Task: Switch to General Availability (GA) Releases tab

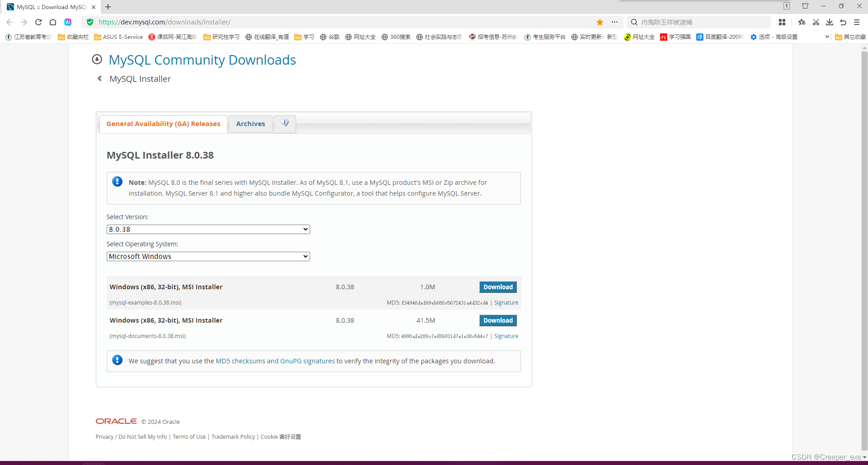Action: 163,124
